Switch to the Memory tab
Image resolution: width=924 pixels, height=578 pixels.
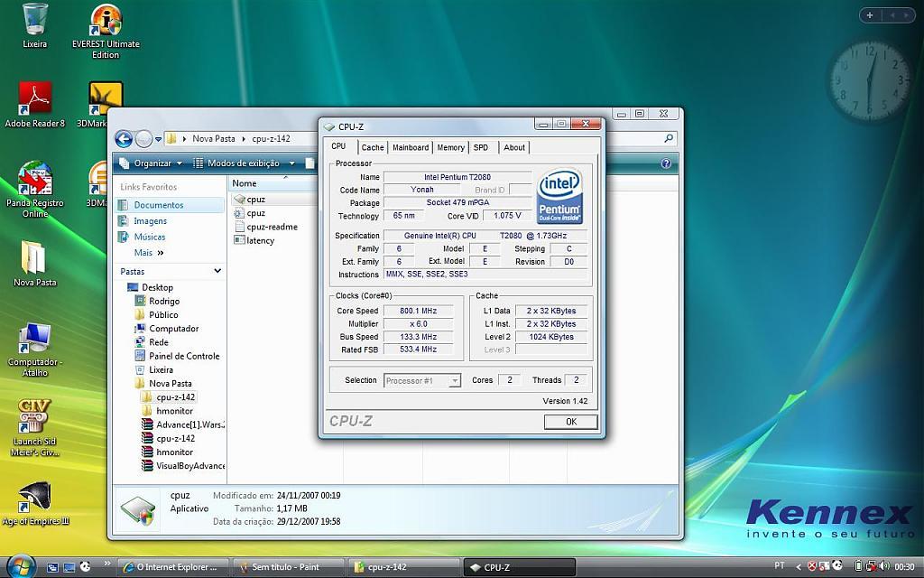click(451, 147)
